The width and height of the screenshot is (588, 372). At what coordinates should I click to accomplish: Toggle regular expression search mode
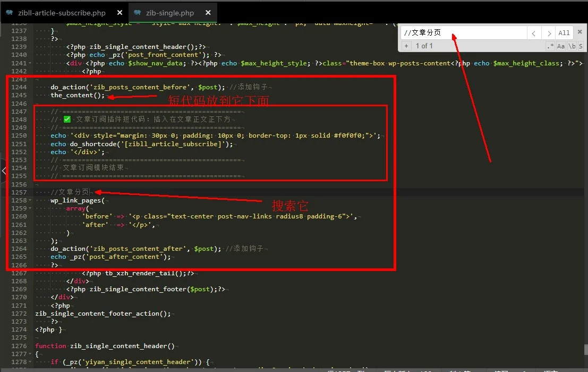click(550, 46)
